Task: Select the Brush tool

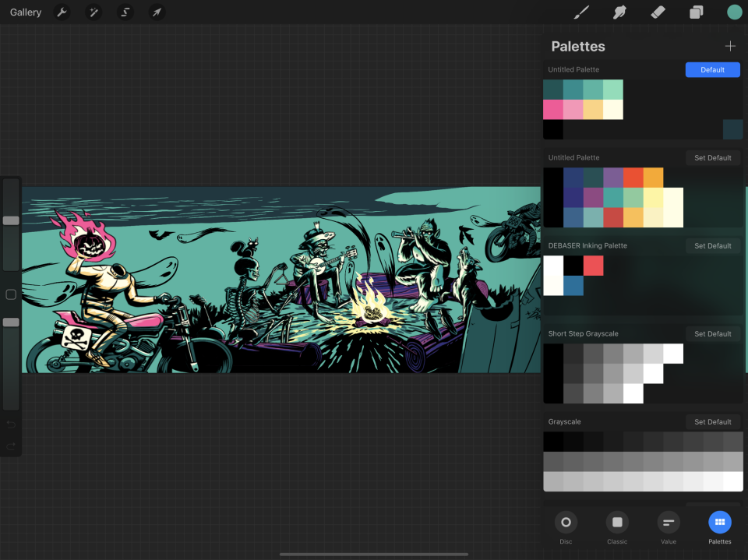Action: (581, 12)
